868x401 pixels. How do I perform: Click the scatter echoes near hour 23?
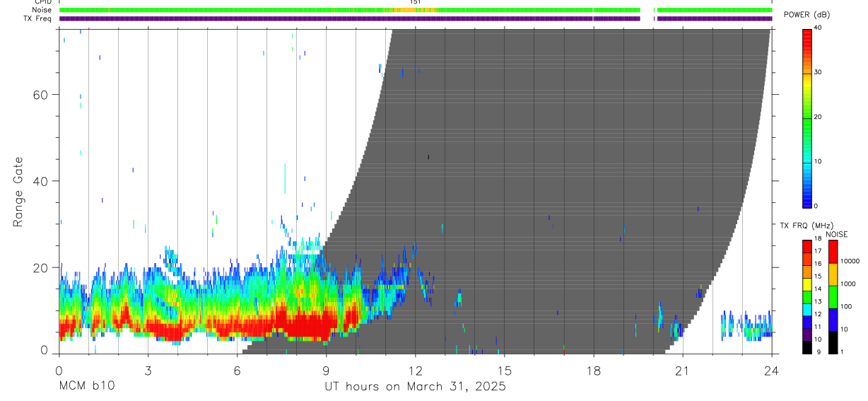point(746,325)
